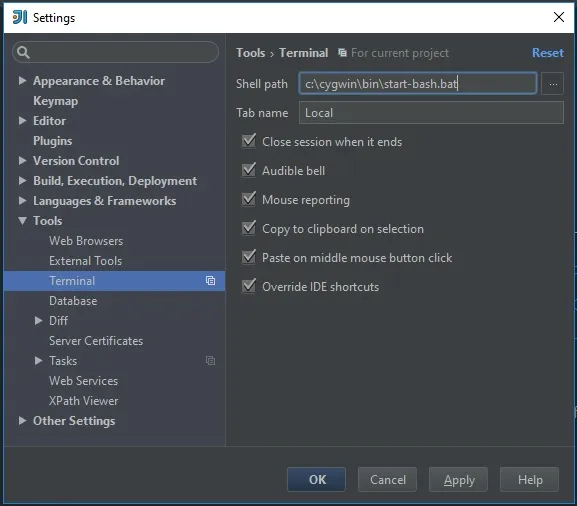The width and height of the screenshot is (577, 506).
Task: Open Web Services settings
Action: click(x=84, y=381)
